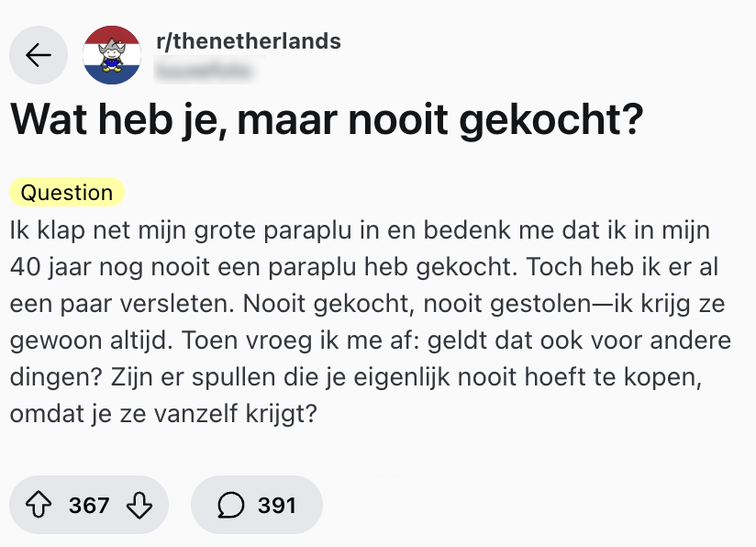This screenshot has height=547, width=756.
Task: Open comments via the speech bubble icon
Action: tap(232, 505)
